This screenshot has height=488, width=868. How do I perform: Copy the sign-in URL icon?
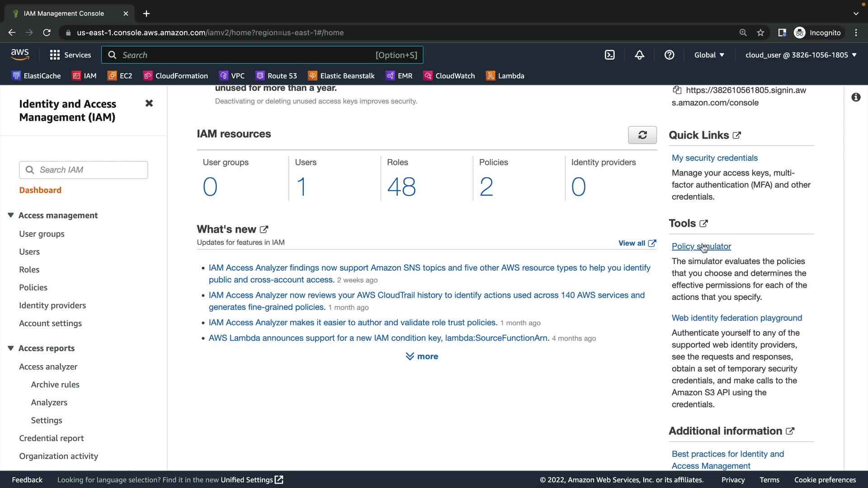click(x=677, y=90)
